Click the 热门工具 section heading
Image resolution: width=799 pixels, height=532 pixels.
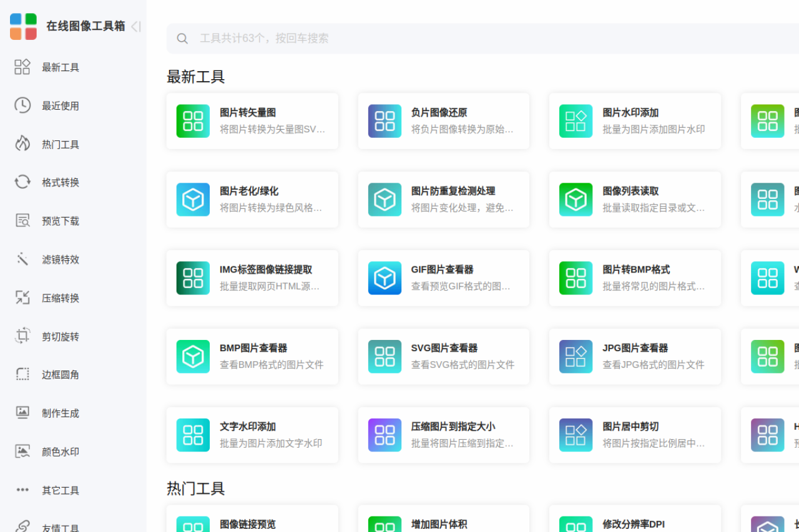click(195, 488)
